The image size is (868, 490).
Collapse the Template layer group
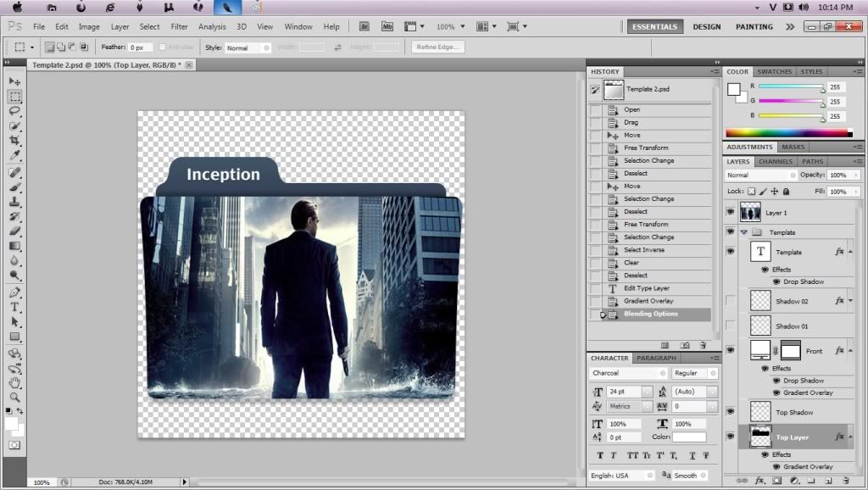pyautogui.click(x=744, y=232)
